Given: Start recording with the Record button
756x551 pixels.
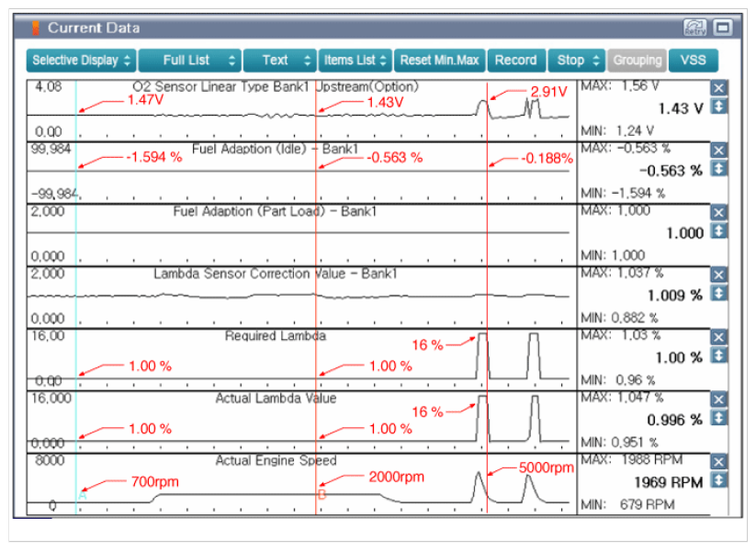Looking at the screenshot, I should (x=515, y=61).
